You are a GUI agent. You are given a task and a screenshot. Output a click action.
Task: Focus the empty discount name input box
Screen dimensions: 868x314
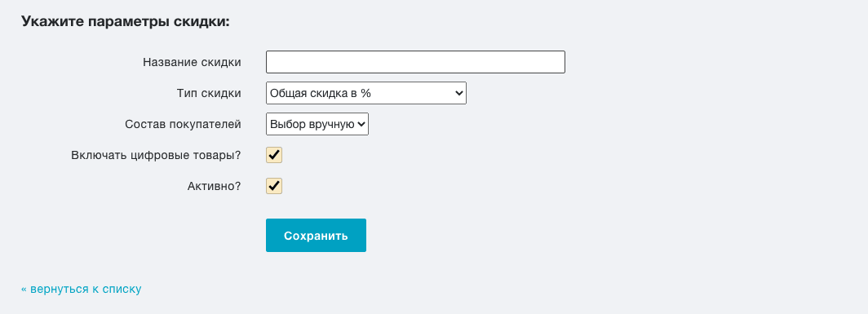pyautogui.click(x=415, y=62)
